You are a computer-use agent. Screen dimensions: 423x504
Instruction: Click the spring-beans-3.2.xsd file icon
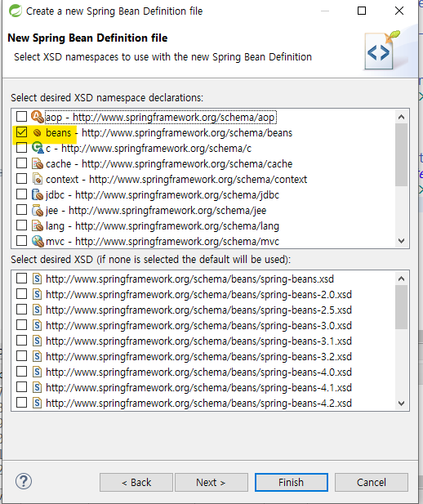coord(38,356)
